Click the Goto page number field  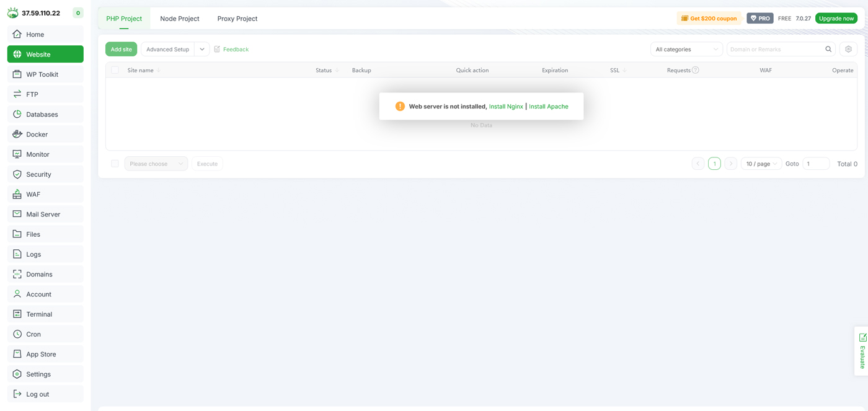pos(815,164)
